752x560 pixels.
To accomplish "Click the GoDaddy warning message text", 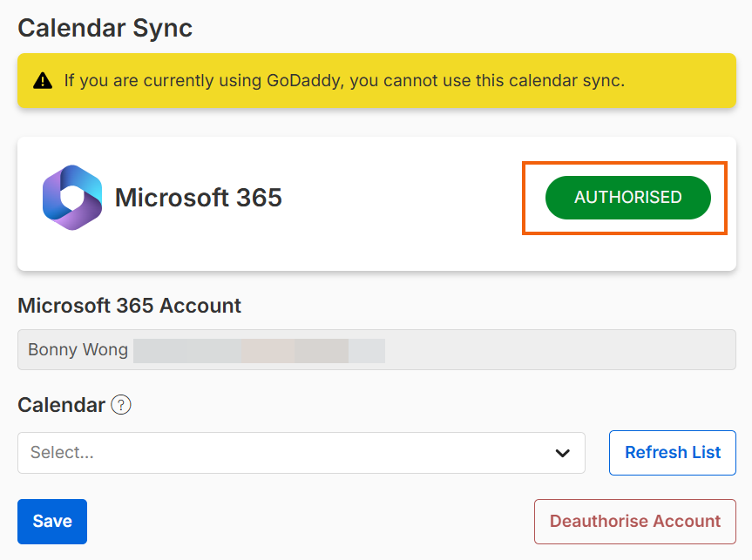I will pyautogui.click(x=344, y=80).
